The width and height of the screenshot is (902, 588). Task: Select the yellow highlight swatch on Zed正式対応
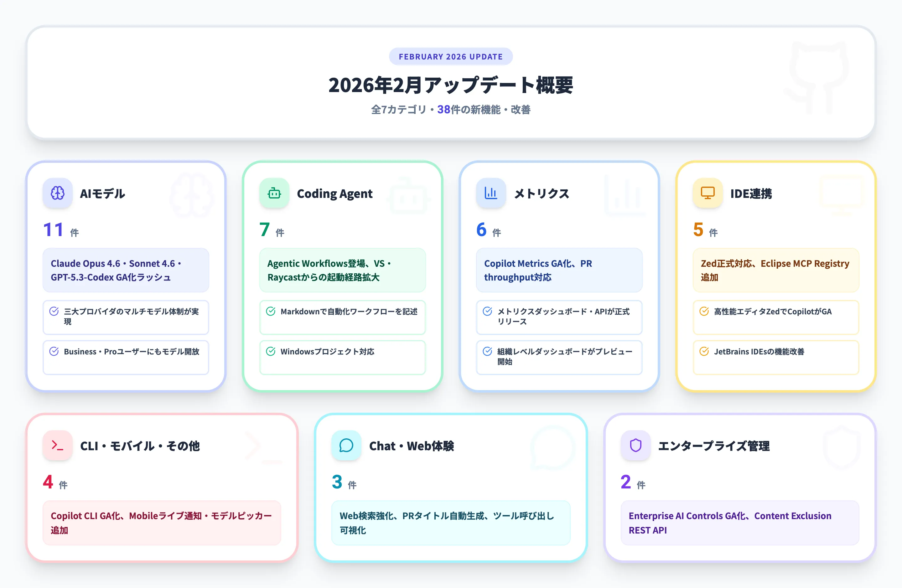[x=775, y=270]
